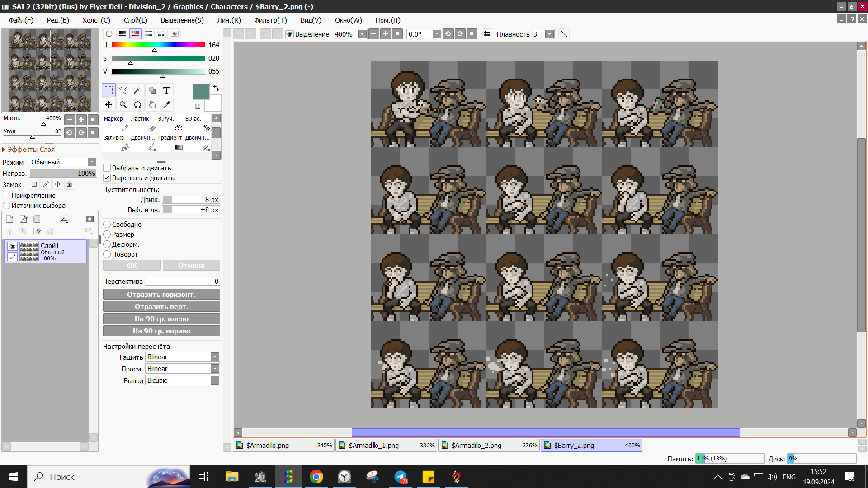Open the Режим blending mode dropdown
Image resolution: width=868 pixels, height=488 pixels.
point(63,162)
